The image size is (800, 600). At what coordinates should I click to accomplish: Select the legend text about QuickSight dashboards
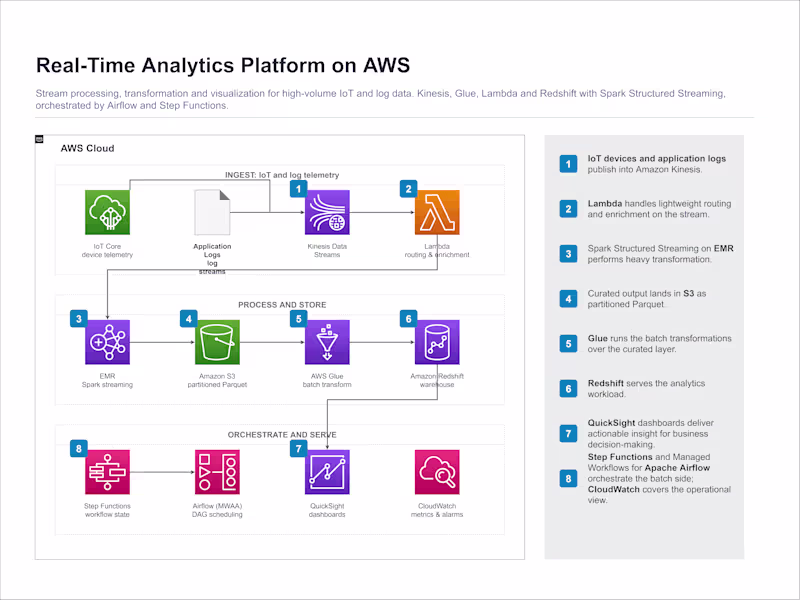[x=651, y=434]
